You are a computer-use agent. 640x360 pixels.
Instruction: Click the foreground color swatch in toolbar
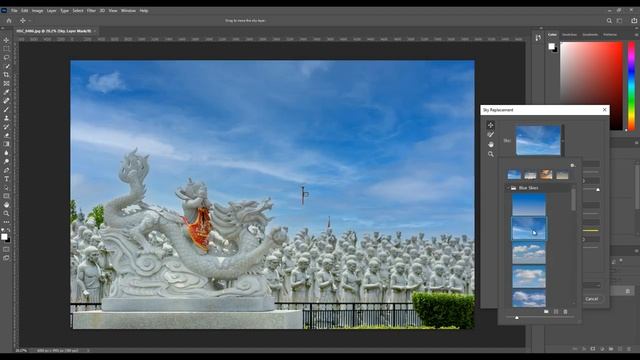coord(4,236)
